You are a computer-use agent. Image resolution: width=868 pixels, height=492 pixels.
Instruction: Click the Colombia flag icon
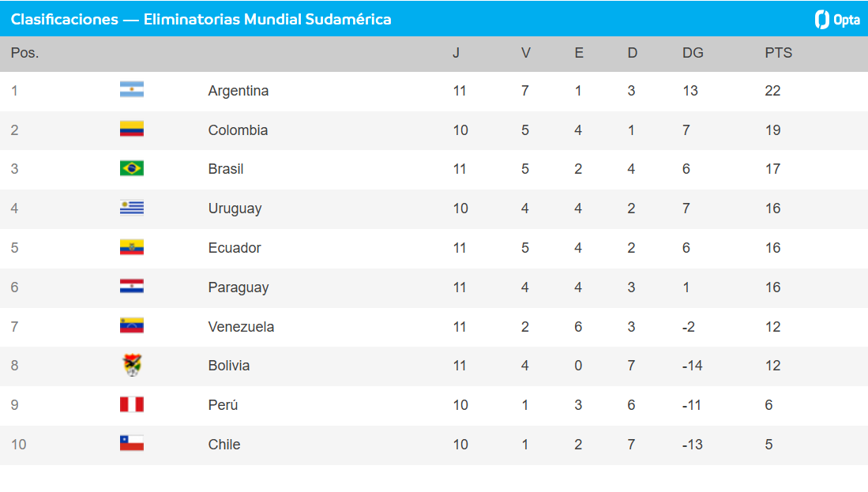[x=132, y=129]
